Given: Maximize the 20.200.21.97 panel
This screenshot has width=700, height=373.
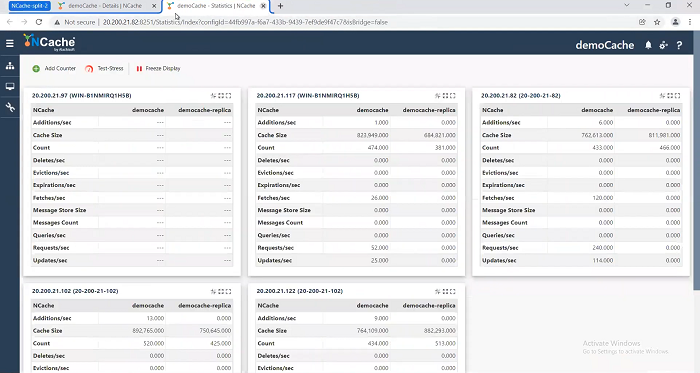Looking at the screenshot, I should pos(229,95).
